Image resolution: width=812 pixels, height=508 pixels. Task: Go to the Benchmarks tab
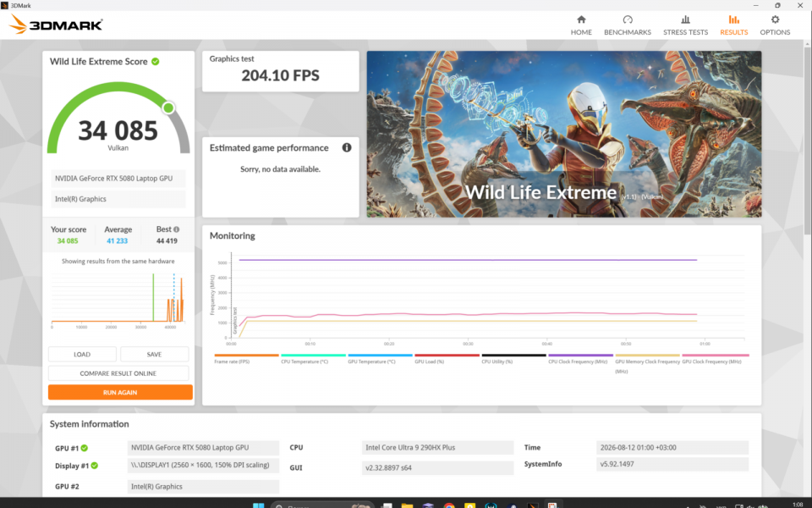pyautogui.click(x=627, y=25)
